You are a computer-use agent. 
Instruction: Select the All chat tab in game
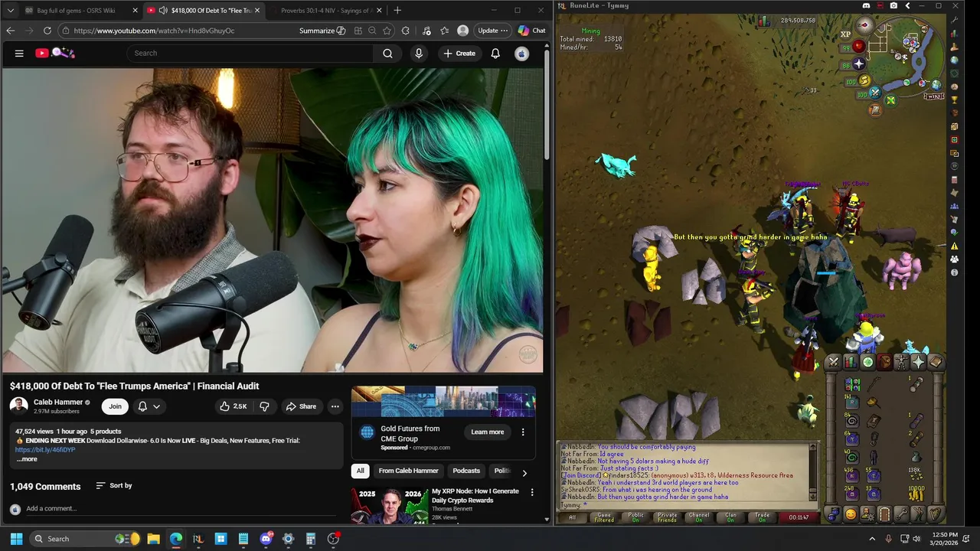[x=572, y=517]
